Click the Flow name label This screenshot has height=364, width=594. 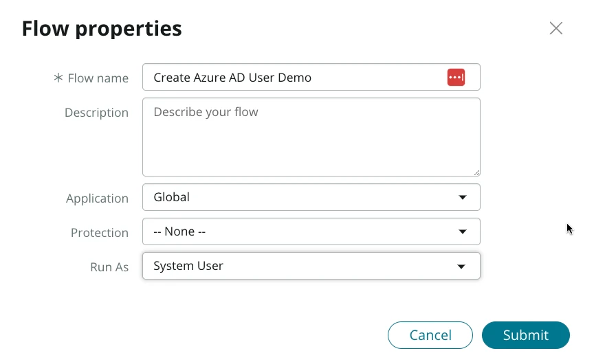[x=98, y=78]
